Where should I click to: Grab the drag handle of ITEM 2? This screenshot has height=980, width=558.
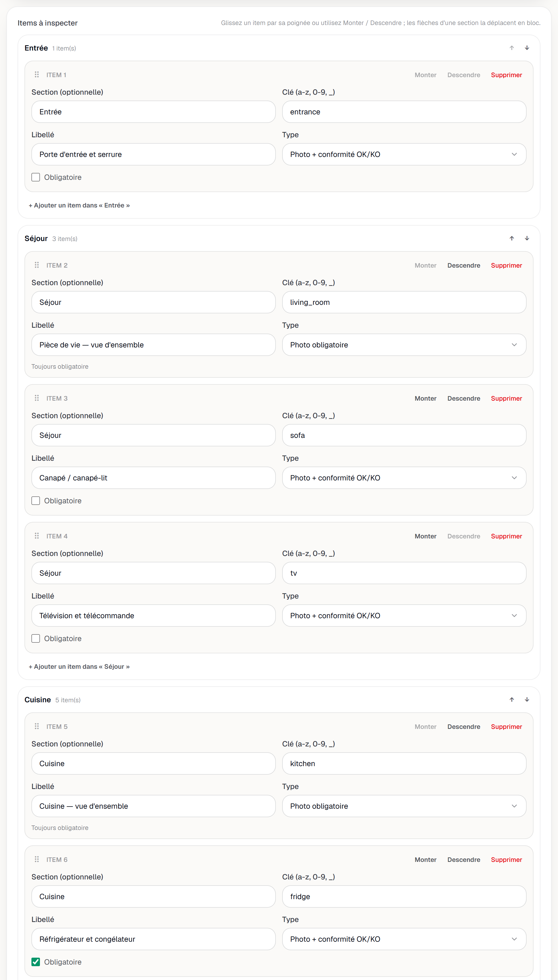pos(37,265)
